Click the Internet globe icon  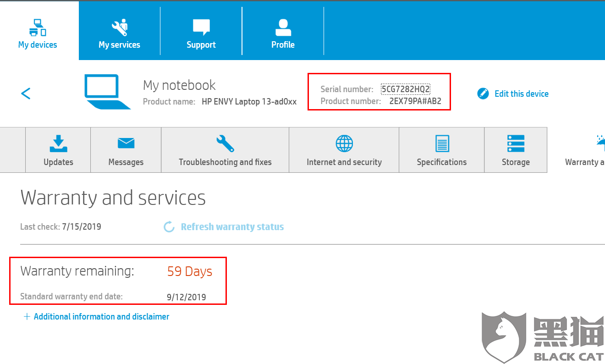344,143
